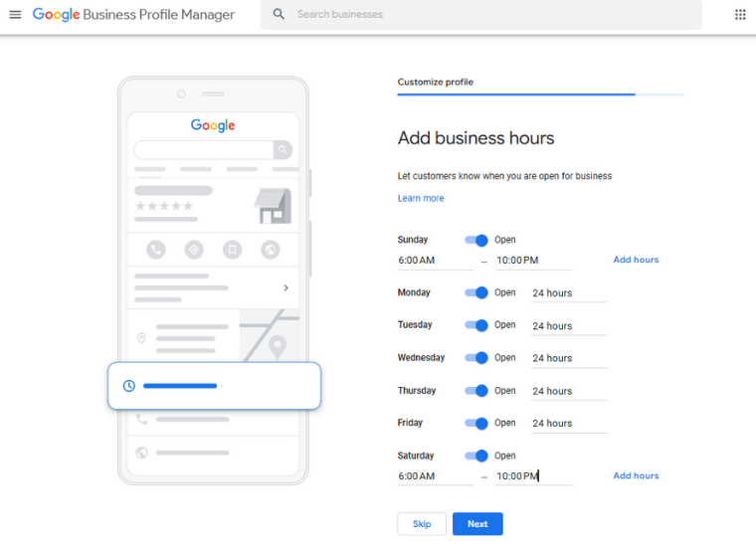This screenshot has width=756, height=547.
Task: Open the Learn more link
Action: click(x=421, y=198)
